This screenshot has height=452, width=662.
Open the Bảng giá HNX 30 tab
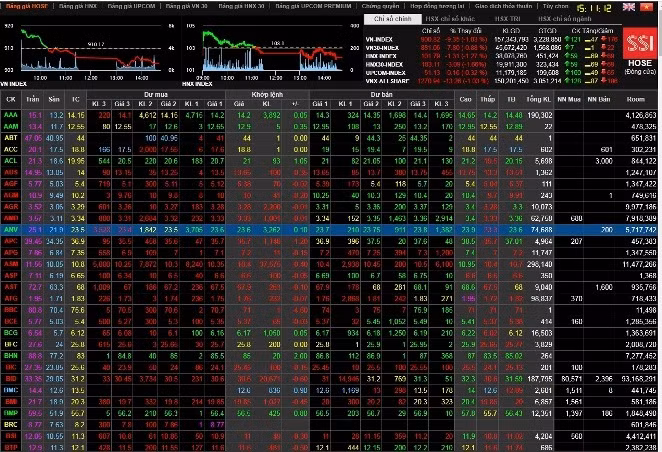[x=241, y=6]
